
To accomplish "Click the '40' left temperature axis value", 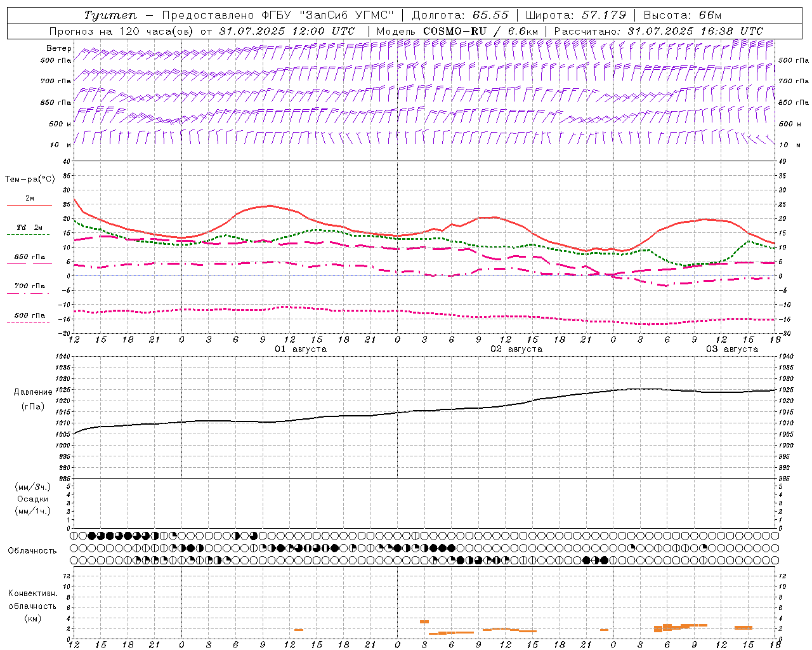I will (x=67, y=161).
